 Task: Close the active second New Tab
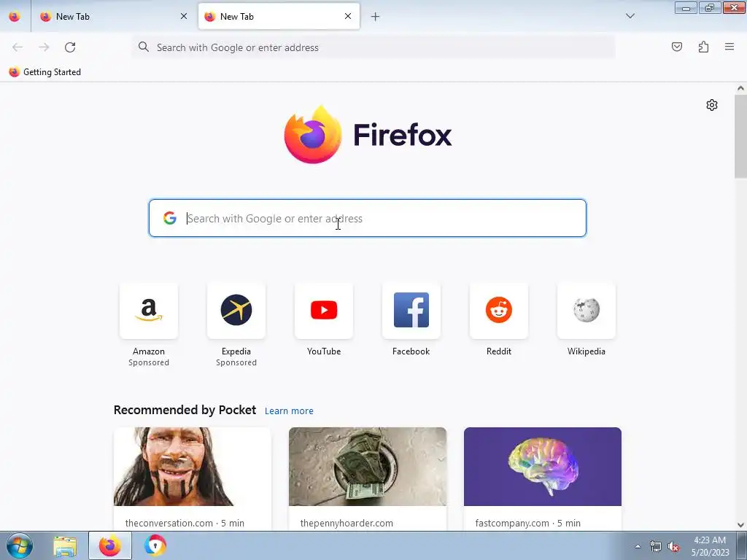(348, 17)
